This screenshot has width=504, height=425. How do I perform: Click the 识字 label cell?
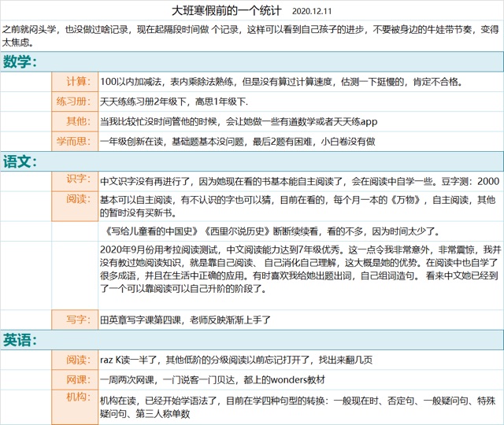click(x=75, y=182)
